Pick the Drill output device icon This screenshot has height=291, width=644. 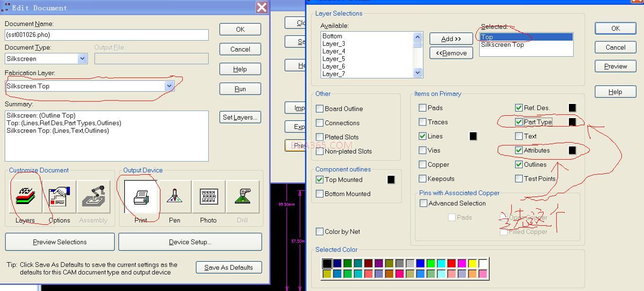tap(242, 197)
